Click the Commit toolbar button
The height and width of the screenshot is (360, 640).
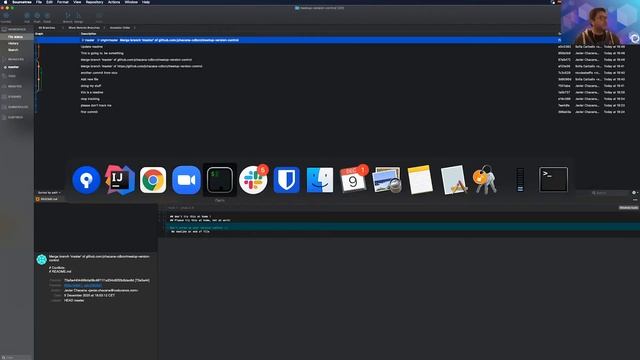point(6,17)
